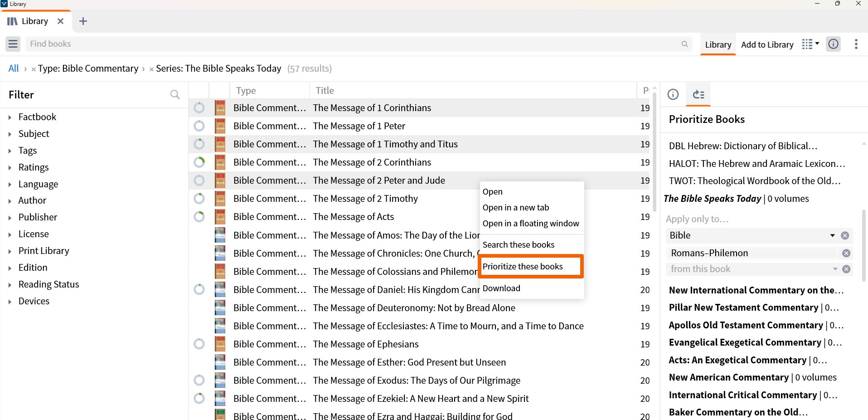Choose Open in a floating window
The image size is (868, 420).
531,223
